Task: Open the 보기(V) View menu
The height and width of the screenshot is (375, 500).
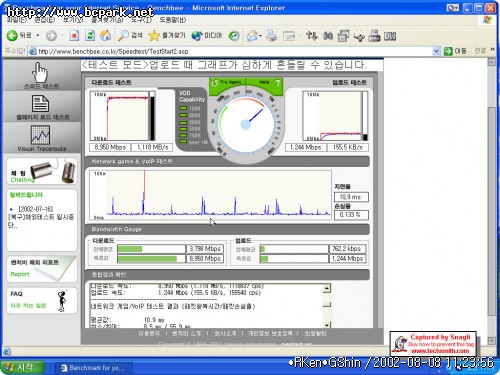Action: (73, 20)
